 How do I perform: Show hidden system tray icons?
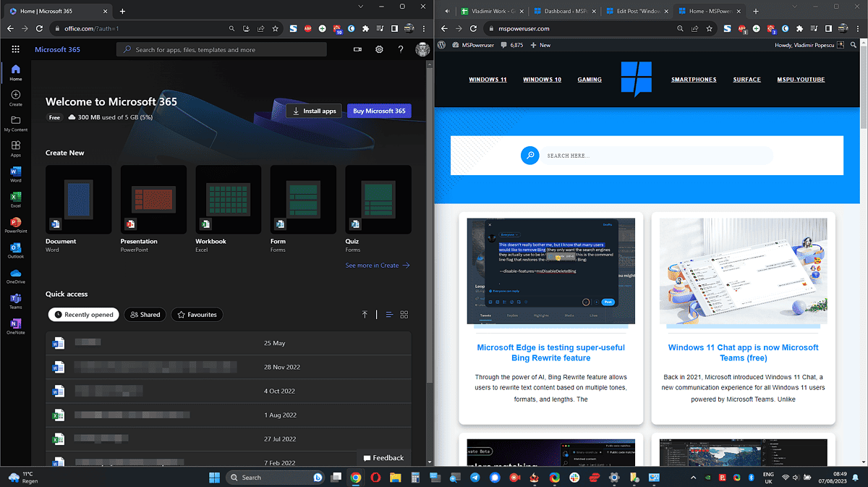(694, 477)
